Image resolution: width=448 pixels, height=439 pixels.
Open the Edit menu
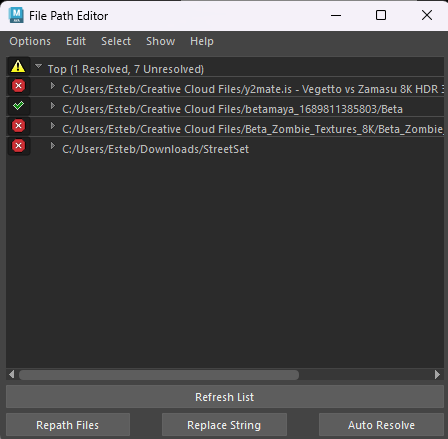[76, 41]
